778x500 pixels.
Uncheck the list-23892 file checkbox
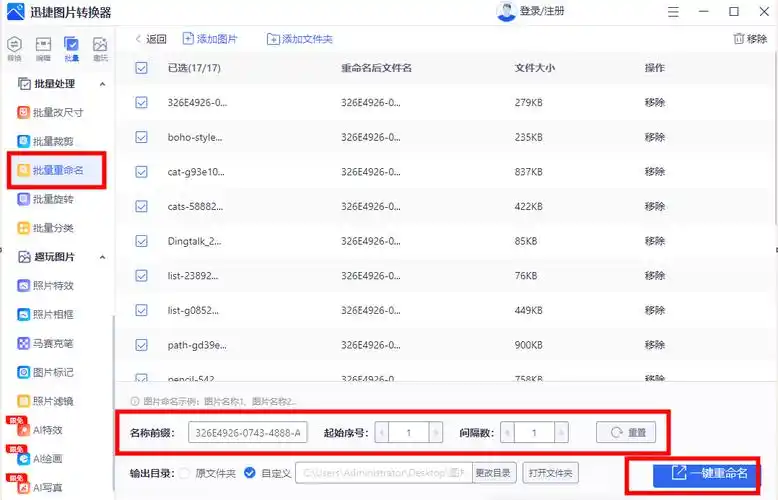point(141,276)
